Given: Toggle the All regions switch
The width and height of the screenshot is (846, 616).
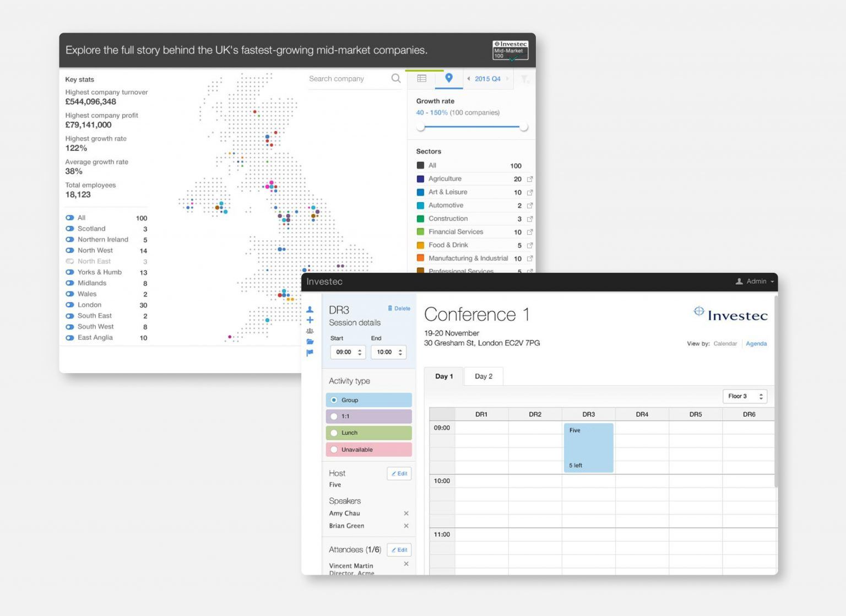Looking at the screenshot, I should tap(70, 218).
